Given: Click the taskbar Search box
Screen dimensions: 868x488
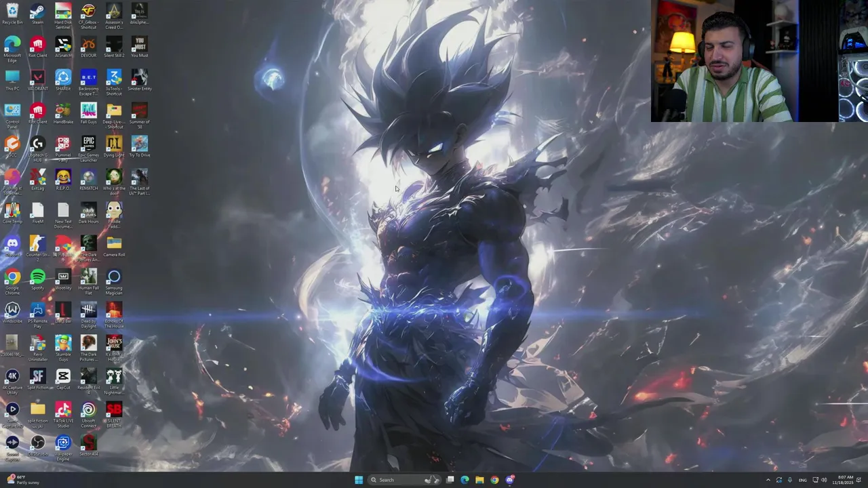Looking at the screenshot, I should [x=405, y=480].
